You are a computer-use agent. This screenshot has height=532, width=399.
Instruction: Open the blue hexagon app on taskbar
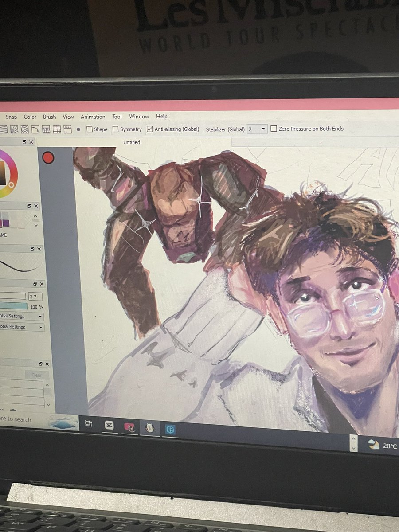tap(170, 429)
